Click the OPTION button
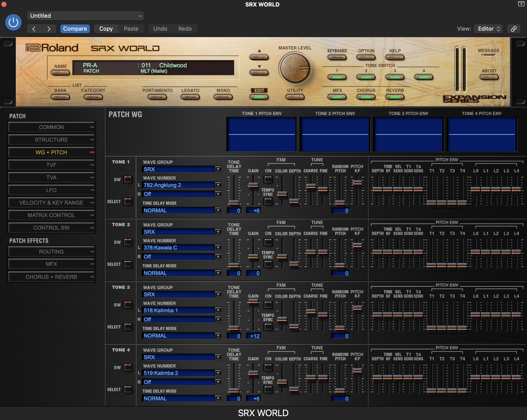 366,58
